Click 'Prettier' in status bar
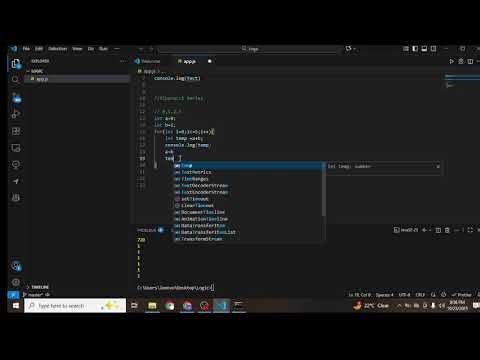The image size is (480, 360). click(461, 295)
